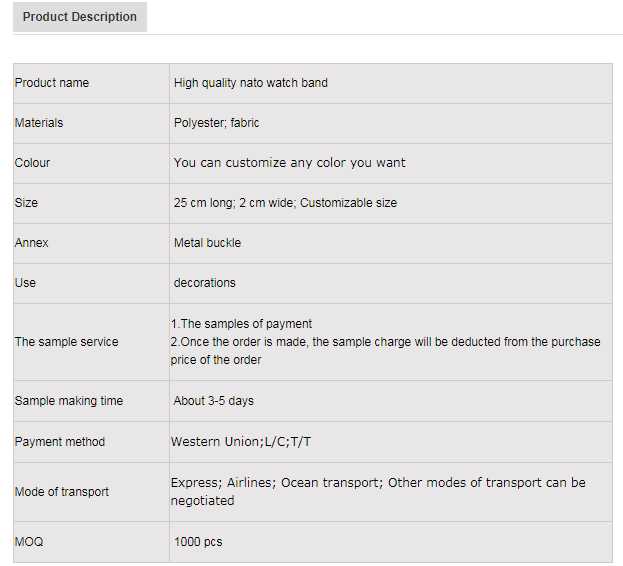Click the Use row label
The image size is (623, 566).
[26, 283]
